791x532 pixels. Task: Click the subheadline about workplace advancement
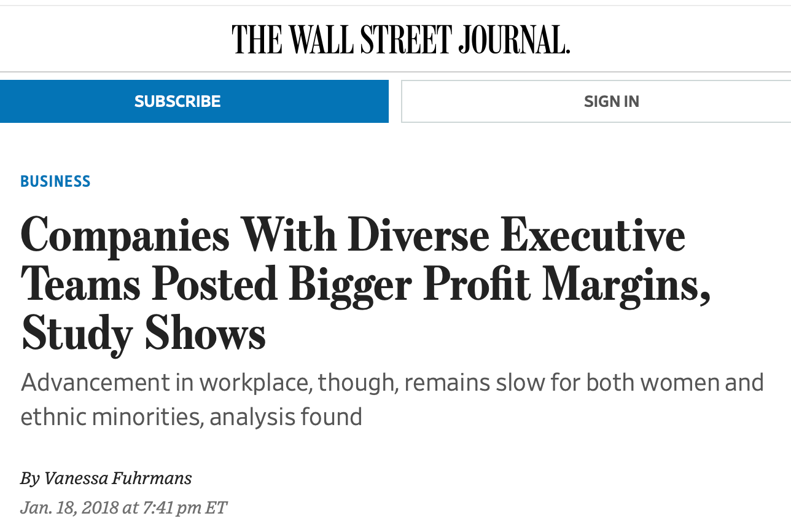[x=392, y=399]
